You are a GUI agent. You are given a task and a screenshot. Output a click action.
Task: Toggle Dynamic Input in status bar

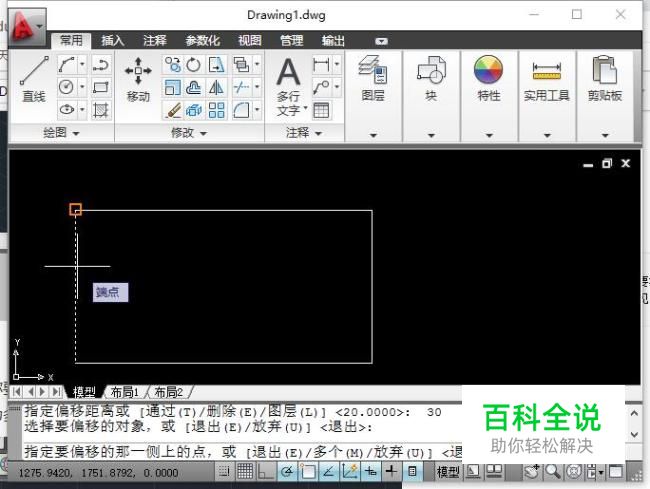click(371, 471)
